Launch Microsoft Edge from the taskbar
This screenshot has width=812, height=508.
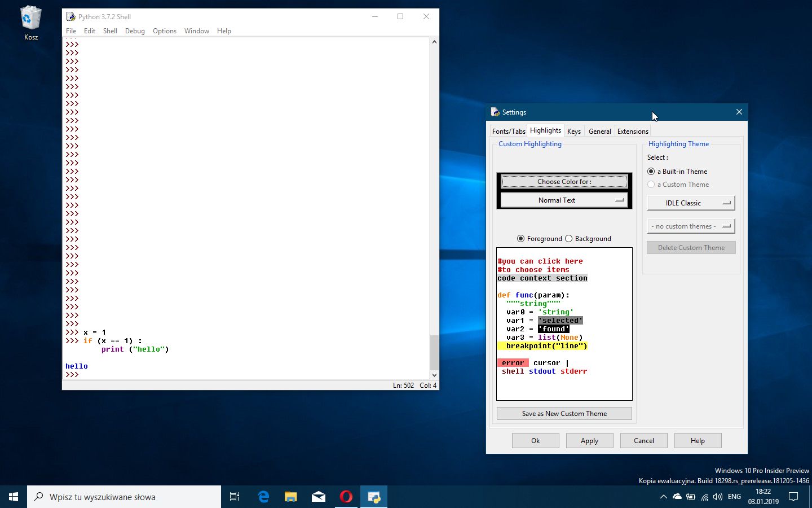click(x=263, y=497)
